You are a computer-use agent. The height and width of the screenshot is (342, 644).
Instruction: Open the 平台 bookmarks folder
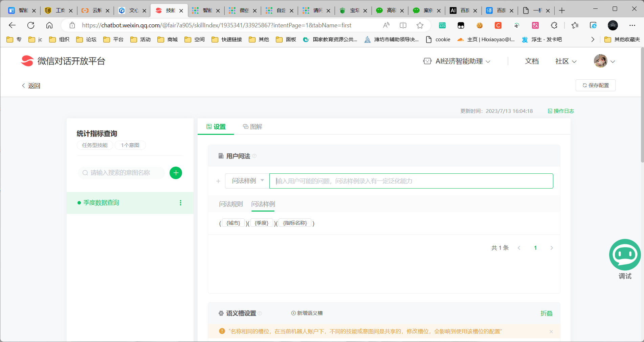pos(113,40)
